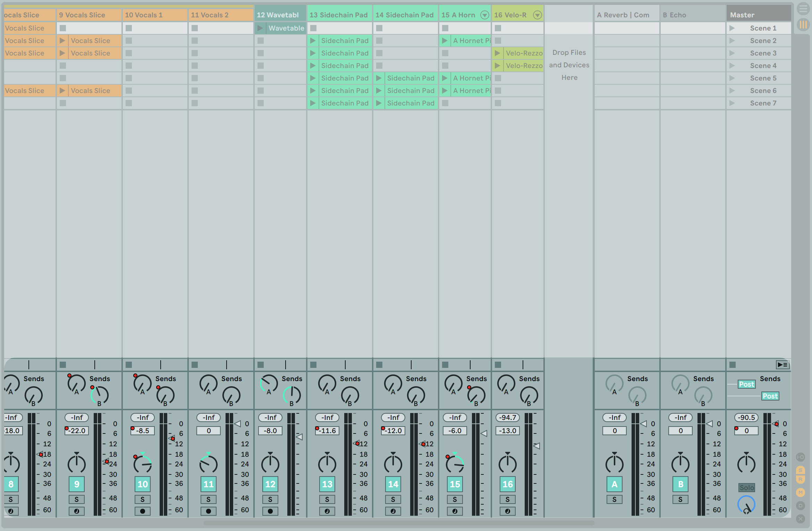Hide the Returns with the R button
The width and height of the screenshot is (812, 531).
point(801,479)
